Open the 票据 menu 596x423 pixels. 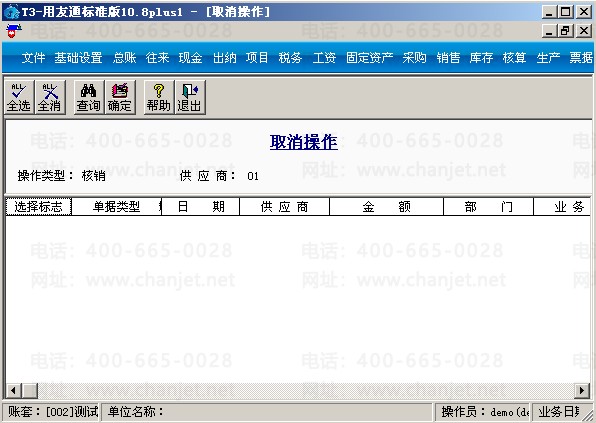(581, 58)
